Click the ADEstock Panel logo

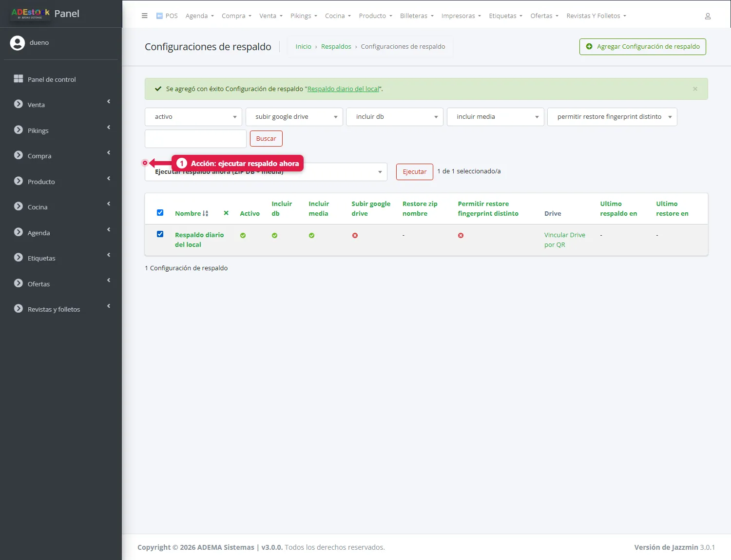tap(45, 14)
